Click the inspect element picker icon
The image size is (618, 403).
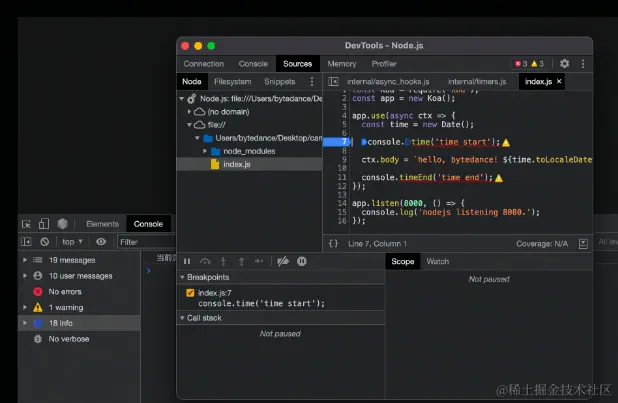coord(26,224)
